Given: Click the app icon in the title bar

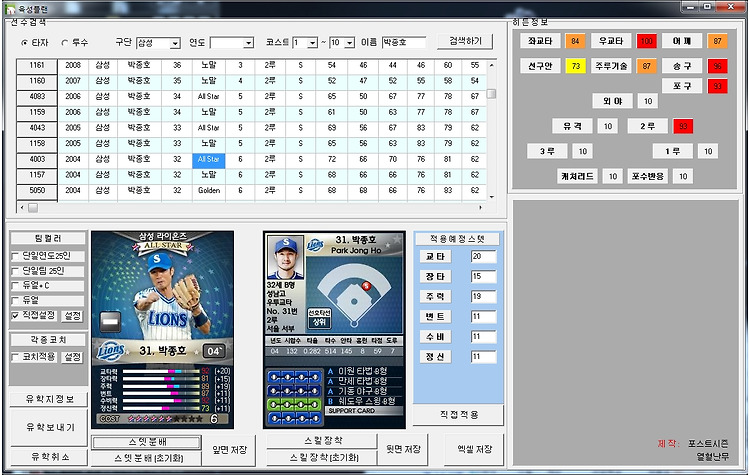Looking at the screenshot, I should [10, 8].
